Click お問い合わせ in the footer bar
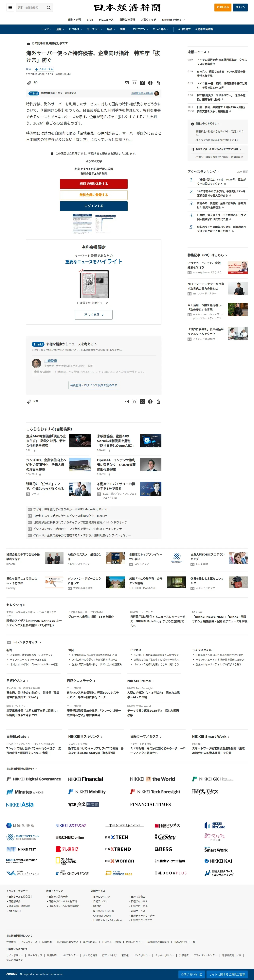This screenshot has width=254, height=980. [191, 974]
